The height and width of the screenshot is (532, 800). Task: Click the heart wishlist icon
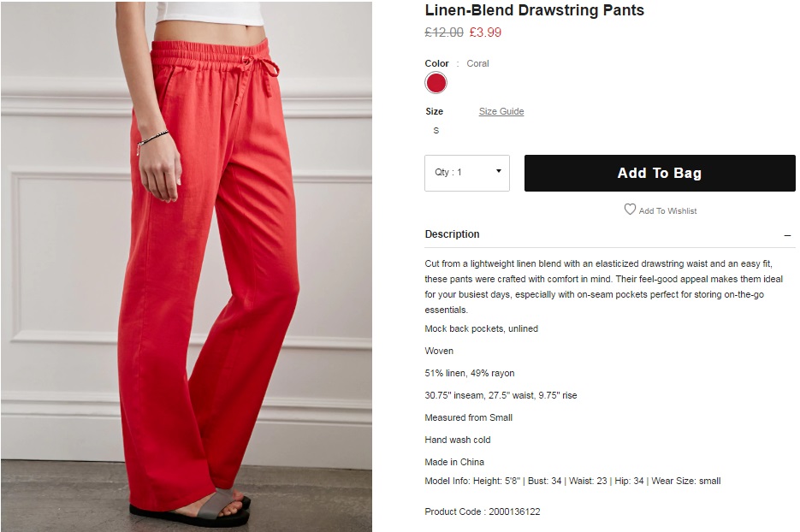pyautogui.click(x=630, y=210)
